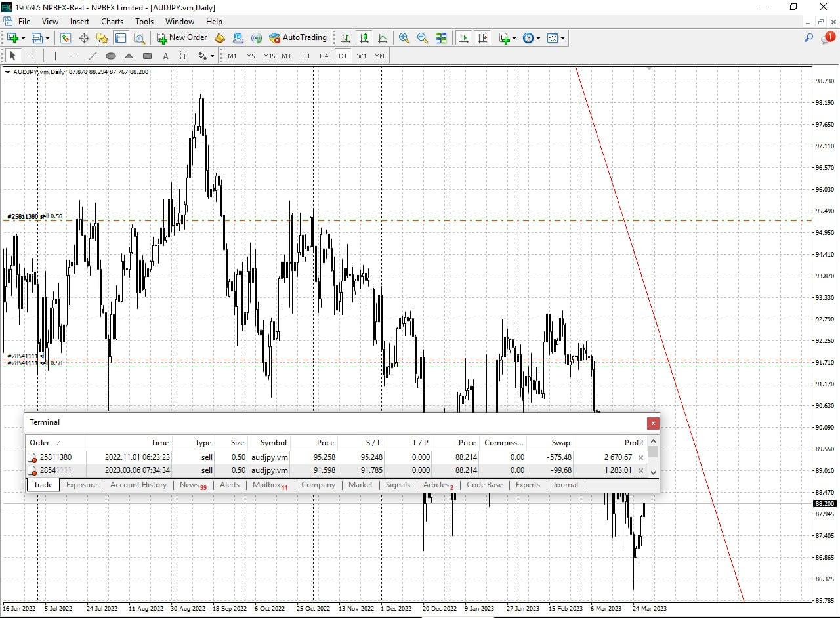Expand the Periods dropdown arrow

pos(538,39)
